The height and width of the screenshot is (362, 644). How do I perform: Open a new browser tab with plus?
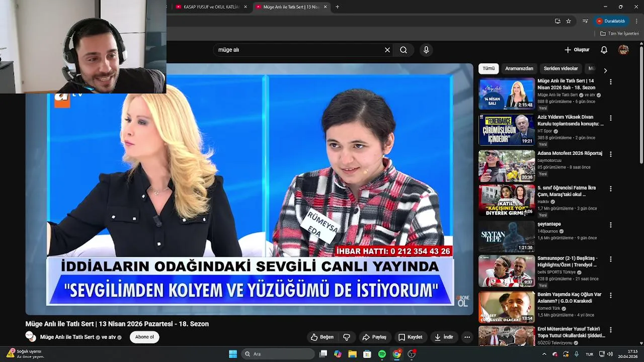pos(337,7)
